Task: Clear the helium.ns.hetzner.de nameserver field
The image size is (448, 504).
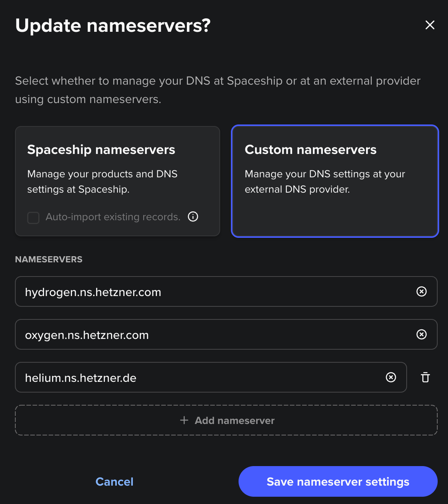Action: tap(391, 378)
